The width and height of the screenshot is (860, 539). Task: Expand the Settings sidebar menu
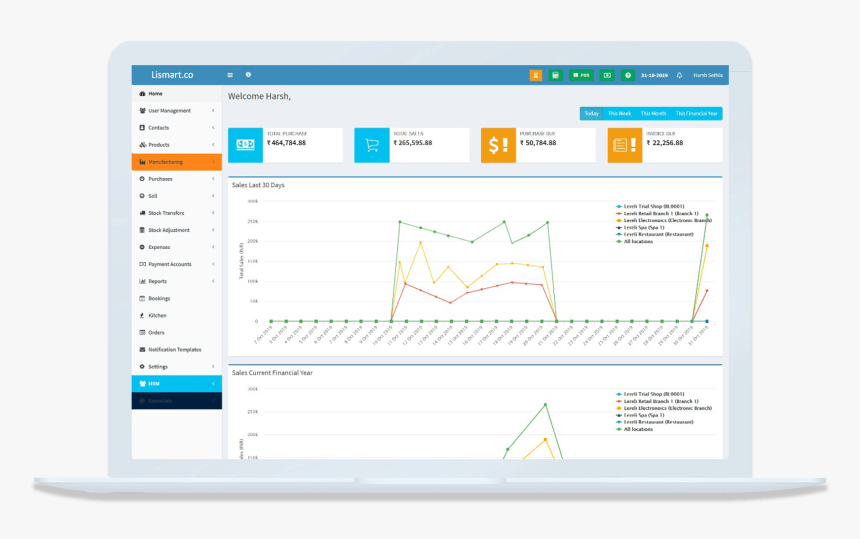(x=177, y=366)
